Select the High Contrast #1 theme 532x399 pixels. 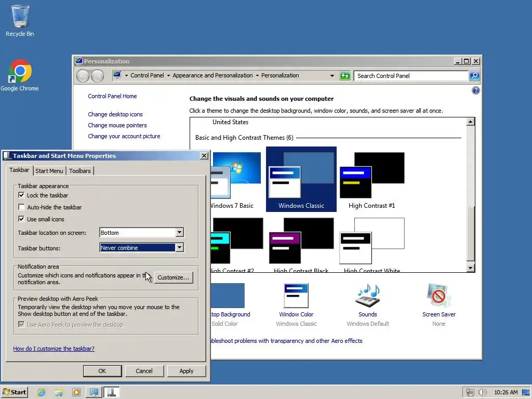pos(372,179)
